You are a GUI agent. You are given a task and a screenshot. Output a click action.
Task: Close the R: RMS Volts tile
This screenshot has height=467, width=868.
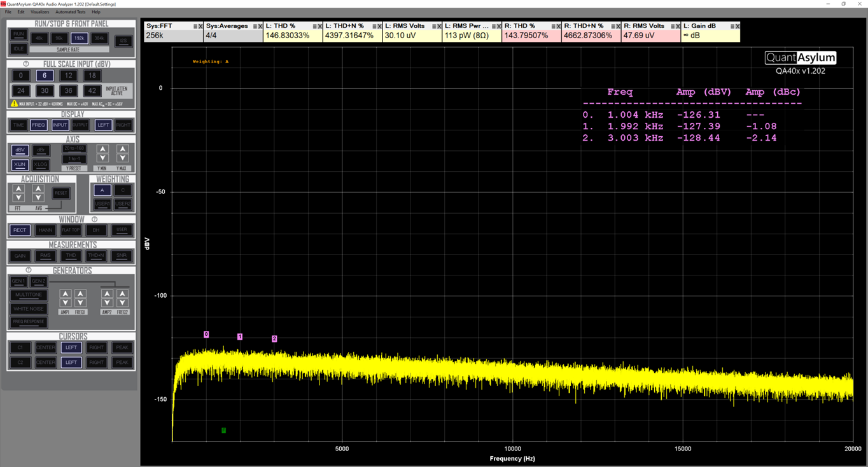click(x=677, y=27)
